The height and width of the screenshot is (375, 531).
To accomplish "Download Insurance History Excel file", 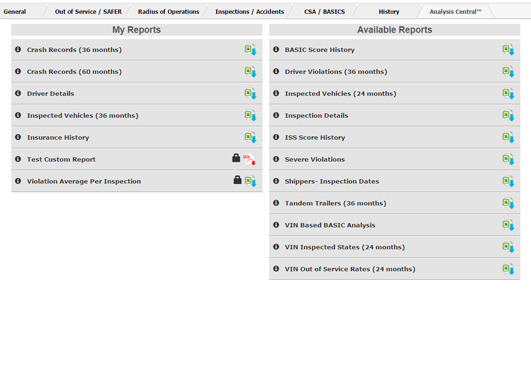I will pos(251,138).
